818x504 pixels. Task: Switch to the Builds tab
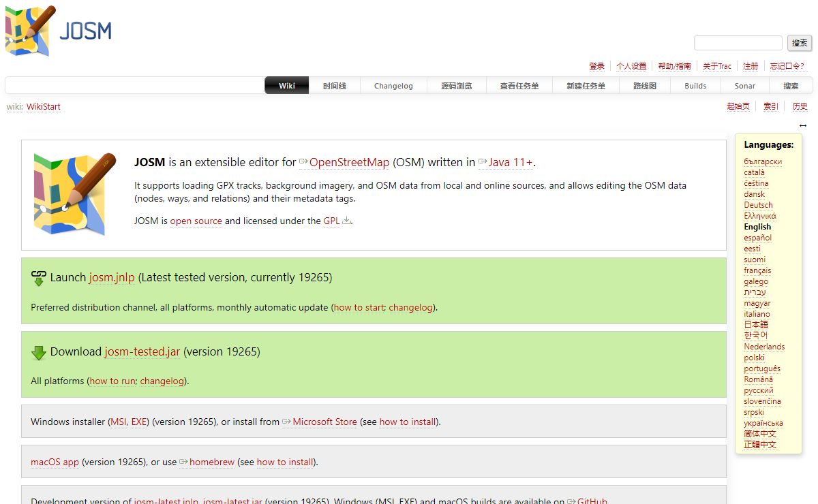coord(695,86)
